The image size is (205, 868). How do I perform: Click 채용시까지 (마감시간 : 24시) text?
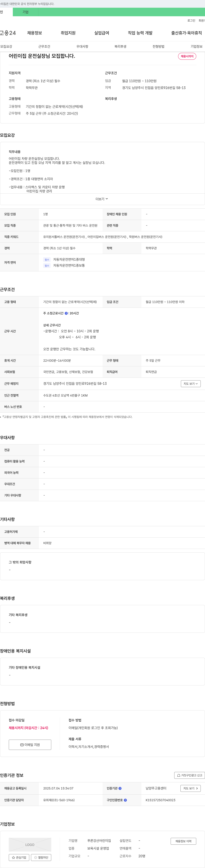pyautogui.click(x=28, y=728)
